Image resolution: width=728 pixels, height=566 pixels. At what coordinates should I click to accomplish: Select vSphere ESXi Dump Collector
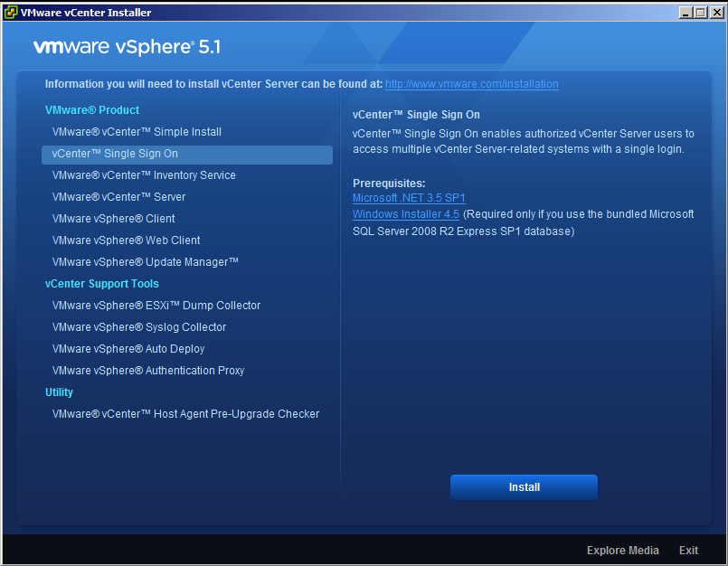point(156,306)
